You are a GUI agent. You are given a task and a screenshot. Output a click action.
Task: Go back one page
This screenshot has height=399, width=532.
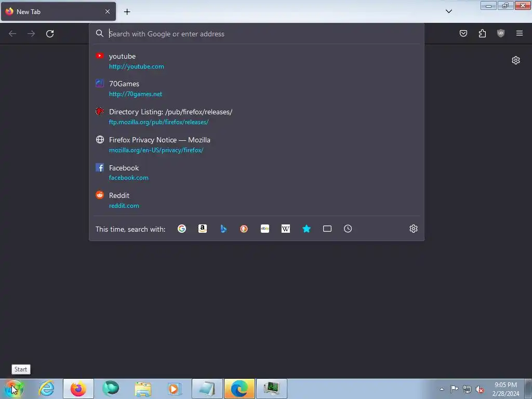click(12, 34)
